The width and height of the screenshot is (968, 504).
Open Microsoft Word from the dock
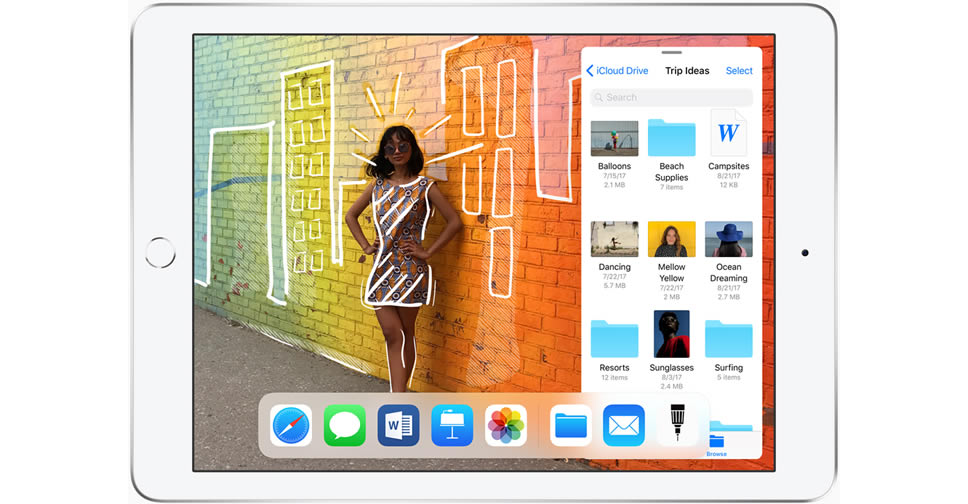click(398, 426)
